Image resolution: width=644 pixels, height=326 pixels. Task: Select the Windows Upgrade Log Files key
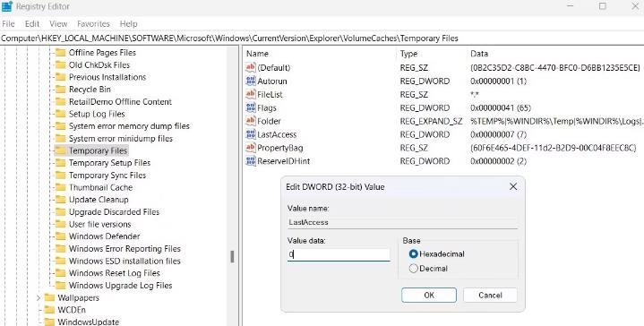point(120,286)
